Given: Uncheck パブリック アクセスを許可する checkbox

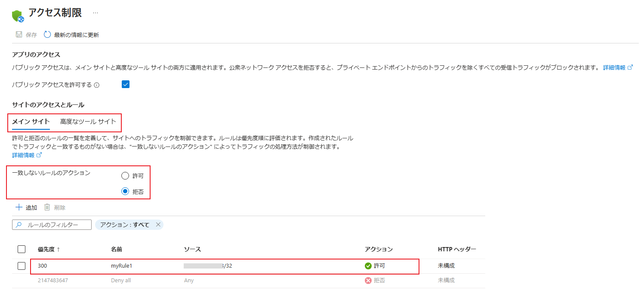Looking at the screenshot, I should (x=126, y=84).
